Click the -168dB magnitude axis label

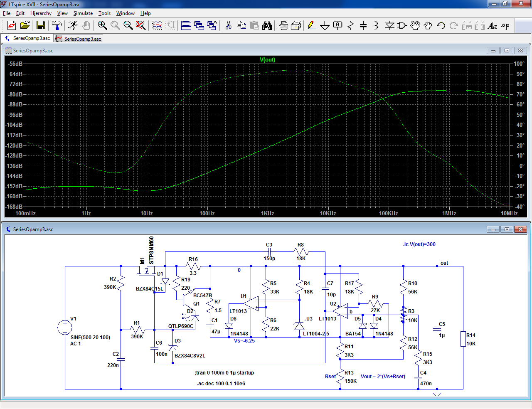[15, 207]
